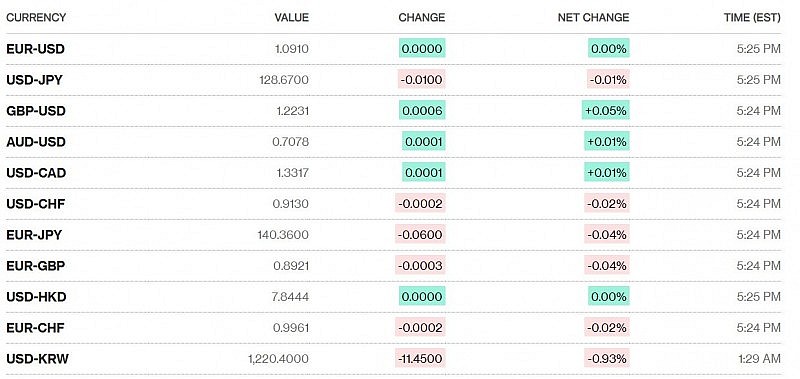Open the USD-JPY currency pair link
Image resolution: width=800 pixels, height=379 pixels.
coord(34,80)
